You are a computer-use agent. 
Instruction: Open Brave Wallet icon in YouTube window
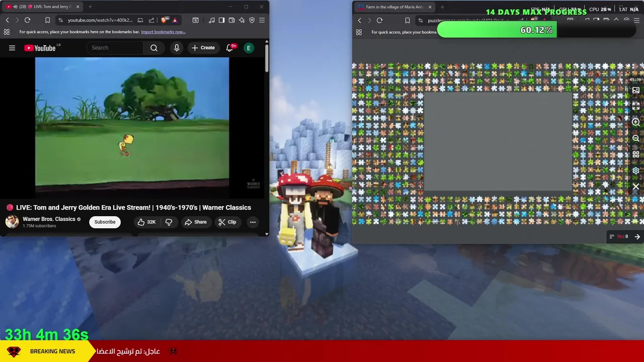tap(232, 20)
